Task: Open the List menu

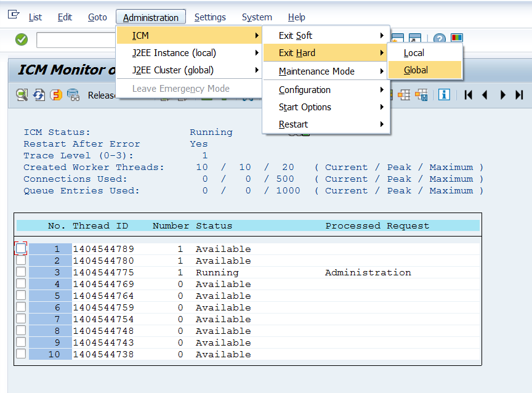Action: (x=35, y=17)
